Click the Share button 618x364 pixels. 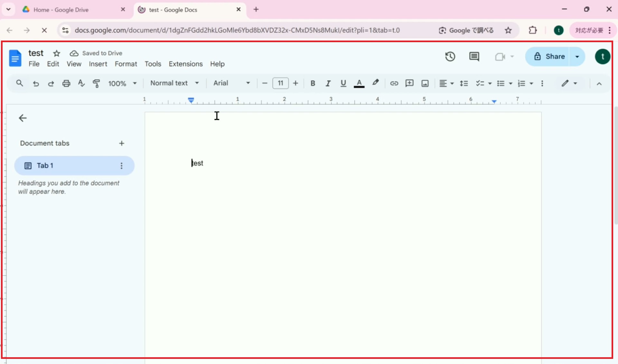click(549, 57)
